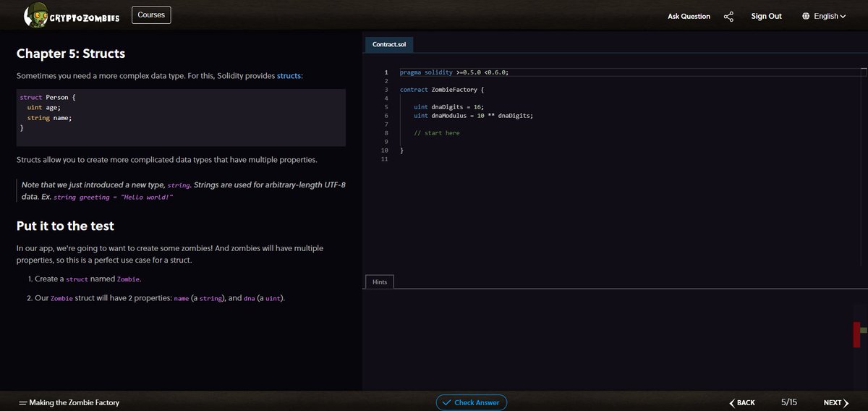The image size is (868, 411).
Task: Click the CryptoZombies logo
Action: (72, 15)
